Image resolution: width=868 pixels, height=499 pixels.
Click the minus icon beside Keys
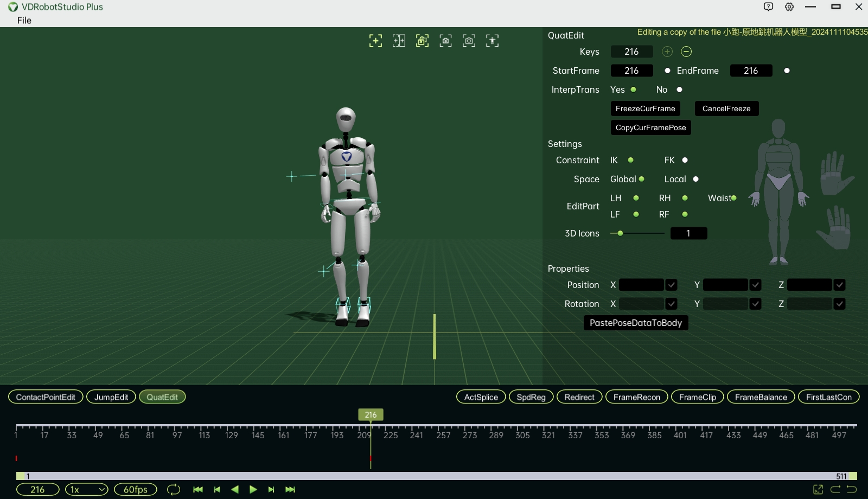(x=686, y=52)
